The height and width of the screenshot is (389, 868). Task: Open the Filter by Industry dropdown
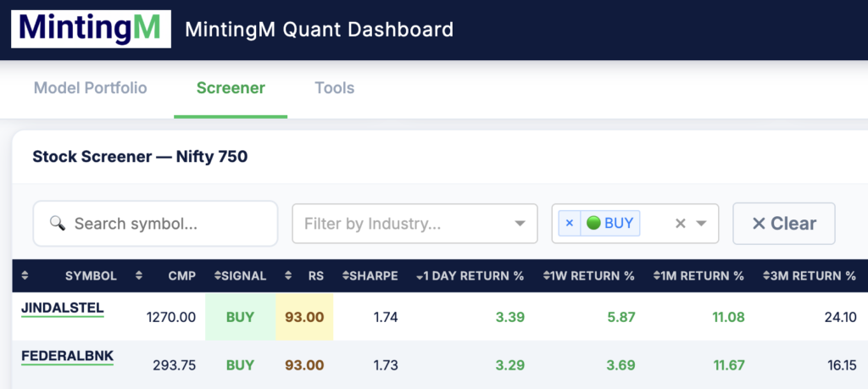415,224
